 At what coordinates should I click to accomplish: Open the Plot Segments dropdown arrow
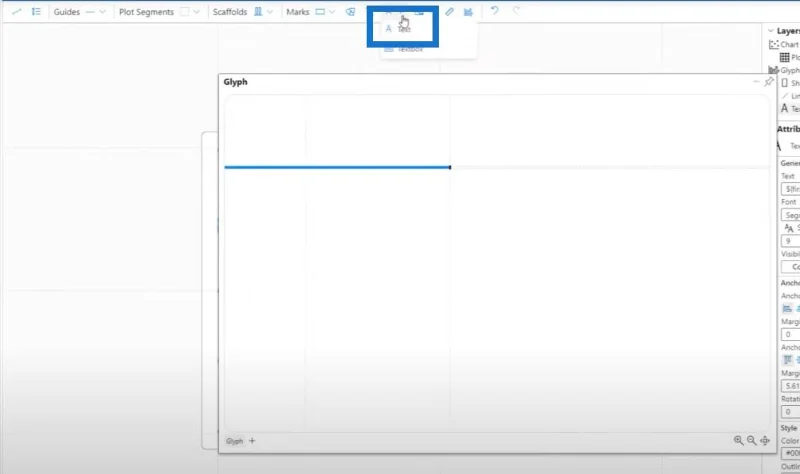coord(196,12)
